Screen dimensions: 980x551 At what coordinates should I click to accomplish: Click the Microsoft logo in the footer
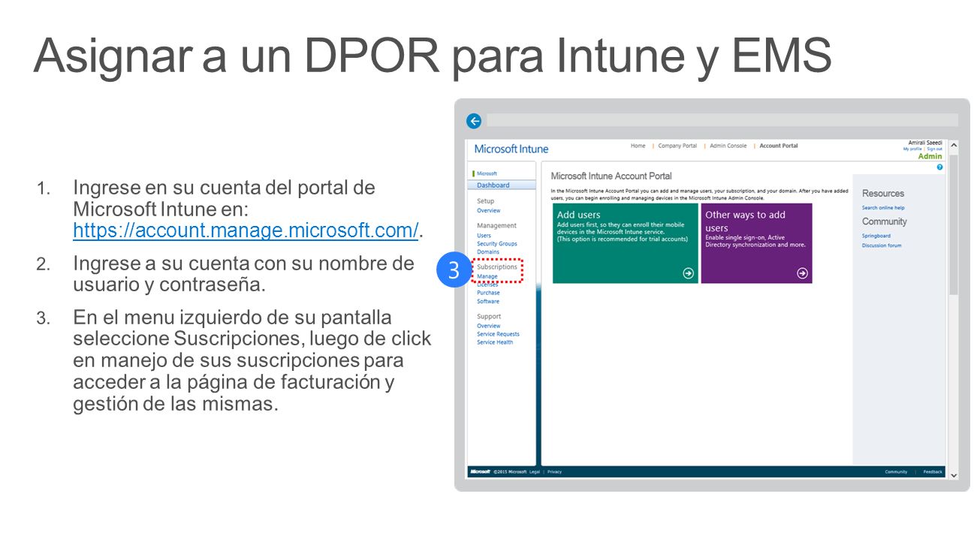click(x=480, y=471)
